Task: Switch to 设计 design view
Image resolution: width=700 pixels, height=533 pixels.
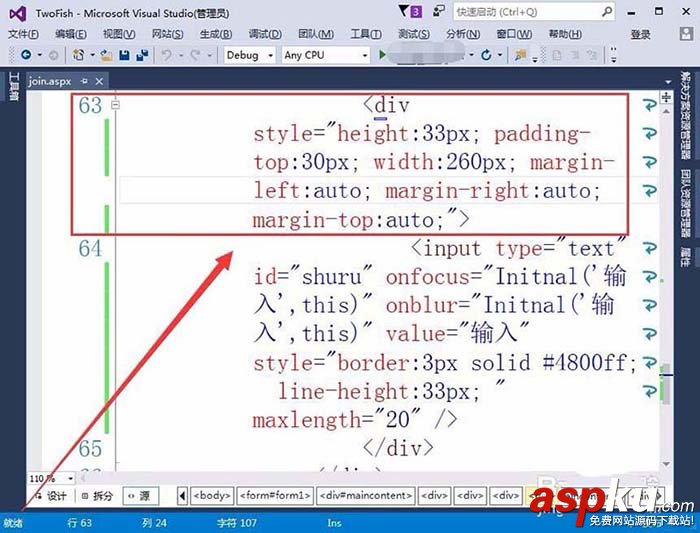Action: 52,496
